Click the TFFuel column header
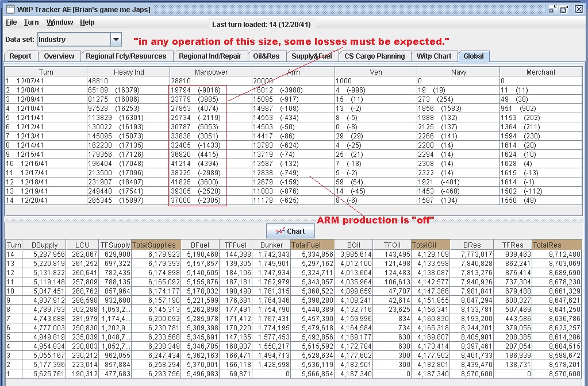This screenshot has width=588, height=386. coord(236,245)
